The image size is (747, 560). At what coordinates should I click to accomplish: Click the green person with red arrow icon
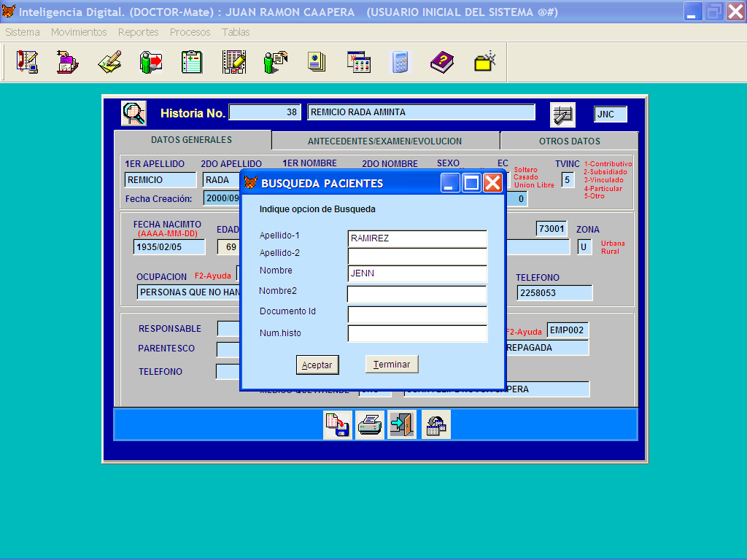(151, 62)
